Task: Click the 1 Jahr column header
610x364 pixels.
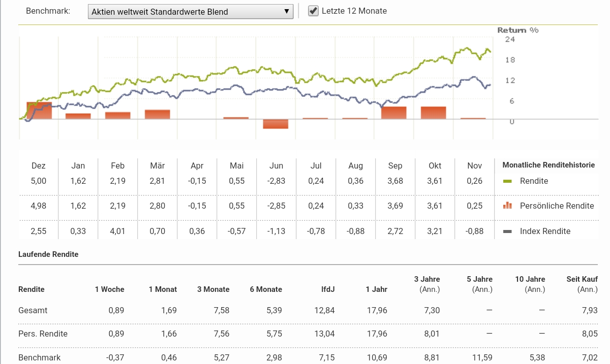Action: click(376, 289)
